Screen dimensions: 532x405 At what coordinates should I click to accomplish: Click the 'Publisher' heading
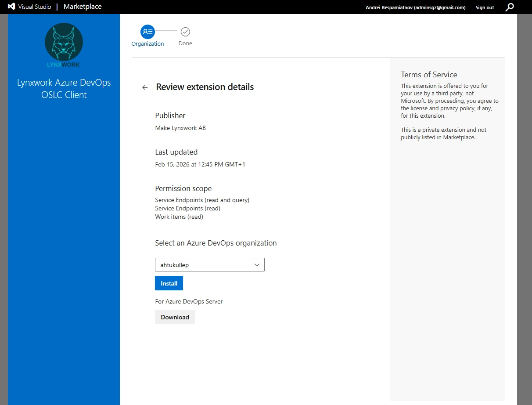(170, 116)
